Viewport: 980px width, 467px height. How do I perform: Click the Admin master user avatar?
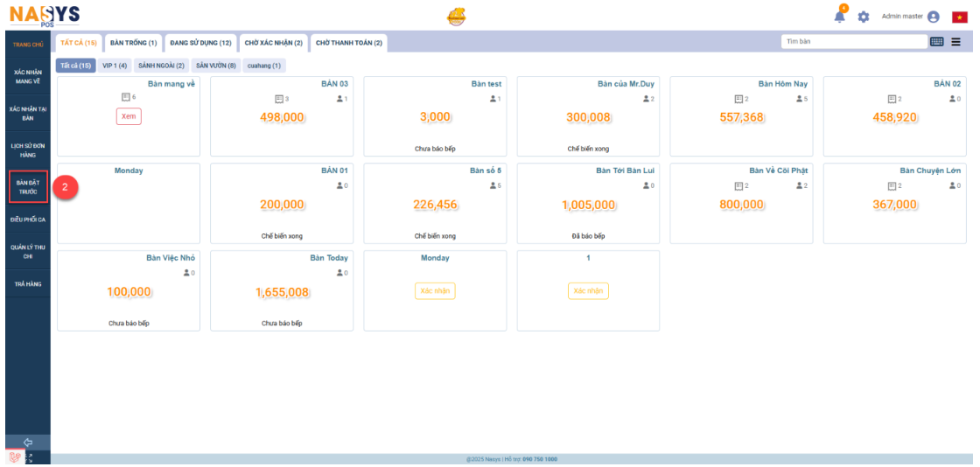click(933, 17)
